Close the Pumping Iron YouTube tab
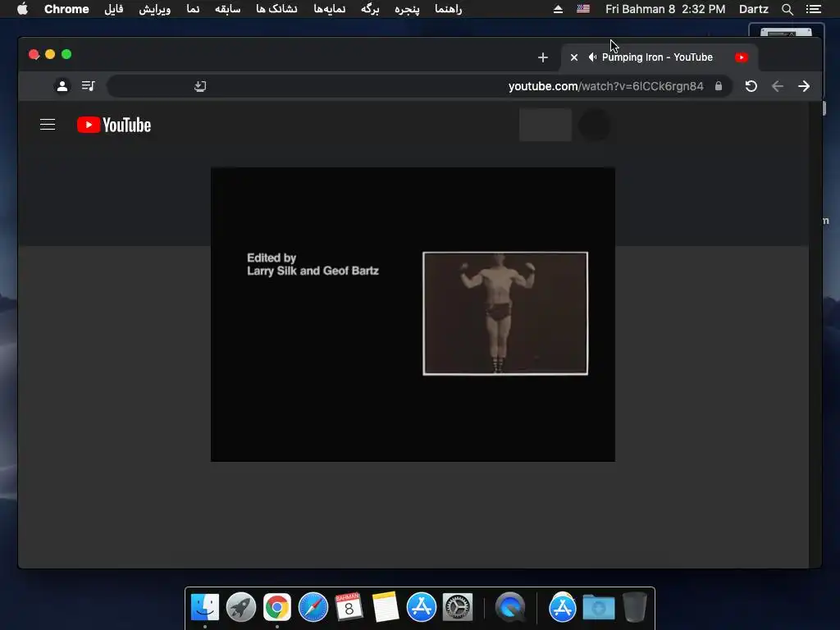840x630 pixels. click(573, 57)
